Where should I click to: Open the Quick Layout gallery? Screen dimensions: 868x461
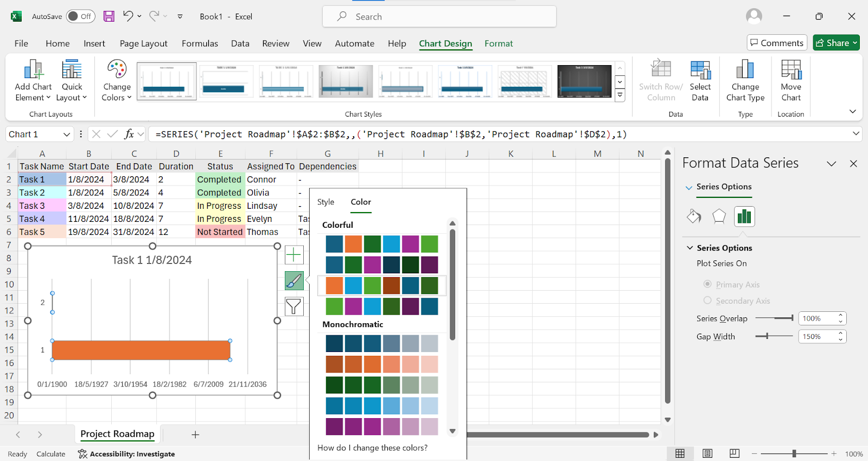point(72,81)
